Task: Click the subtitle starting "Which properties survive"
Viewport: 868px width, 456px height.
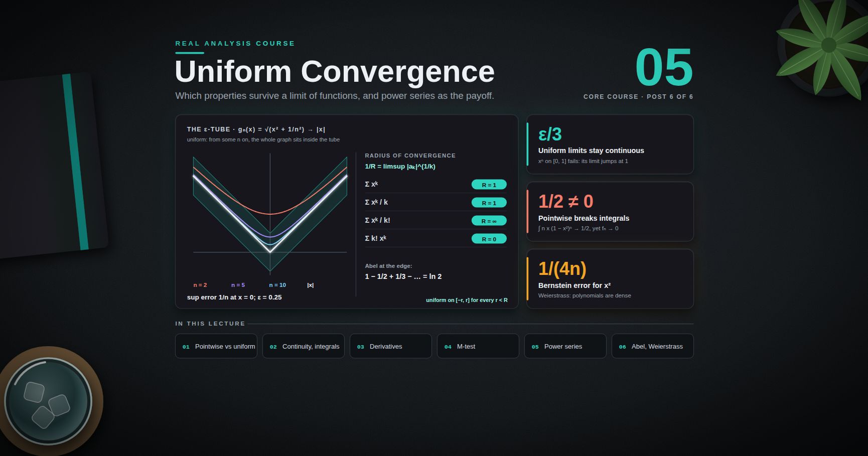Action: tap(335, 96)
